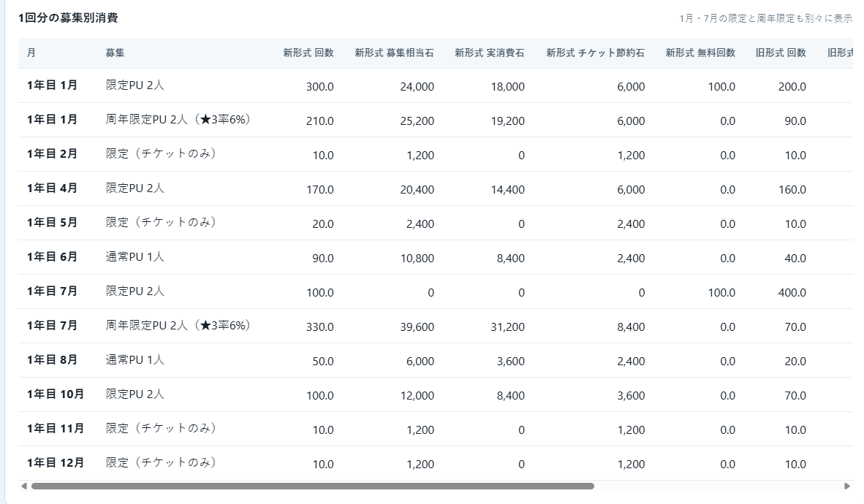864x504 pixels.
Task: Click the 募集 column header
Action: 115,53
